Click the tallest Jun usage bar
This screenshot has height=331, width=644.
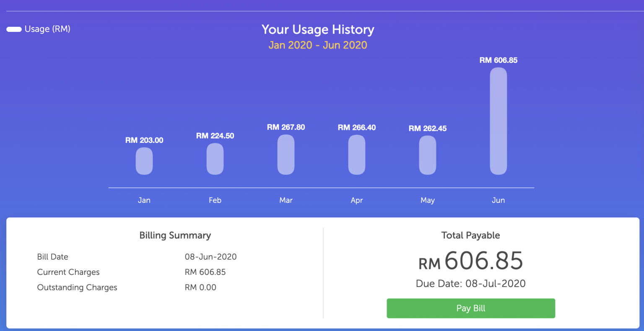pos(498,122)
